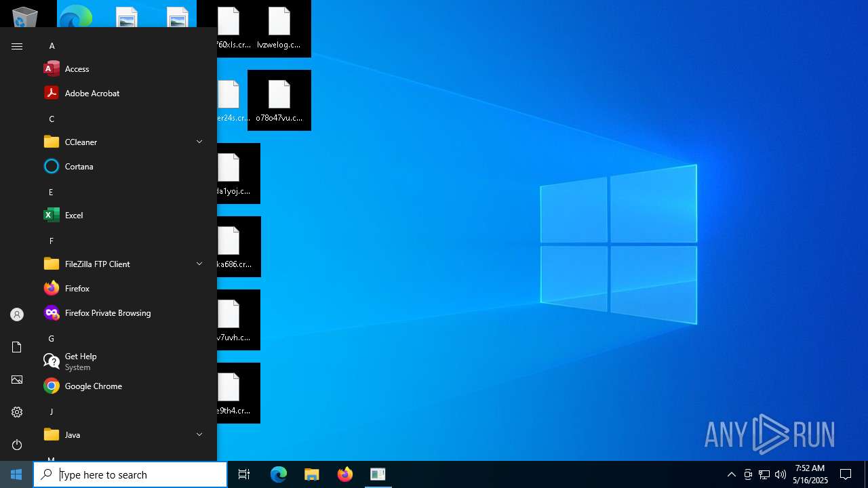The image size is (868, 488).
Task: Open Task View on the taskbar
Action: click(244, 474)
